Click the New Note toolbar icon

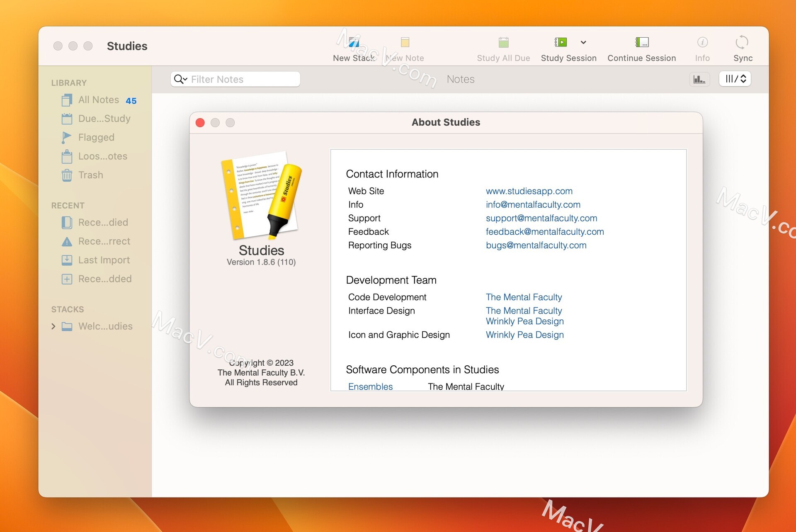pos(405,42)
